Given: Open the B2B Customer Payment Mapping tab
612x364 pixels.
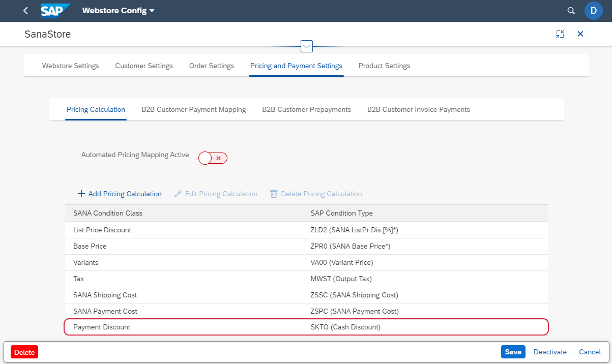Looking at the screenshot, I should pos(194,109).
